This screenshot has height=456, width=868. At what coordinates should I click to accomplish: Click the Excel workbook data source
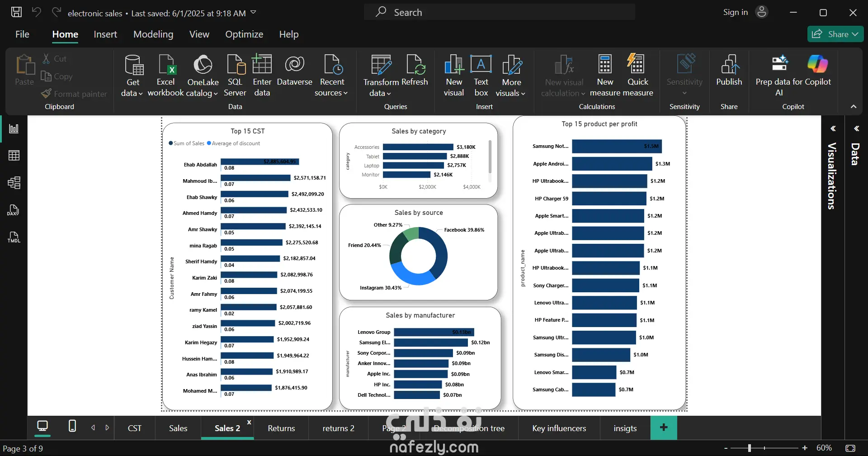click(165, 76)
